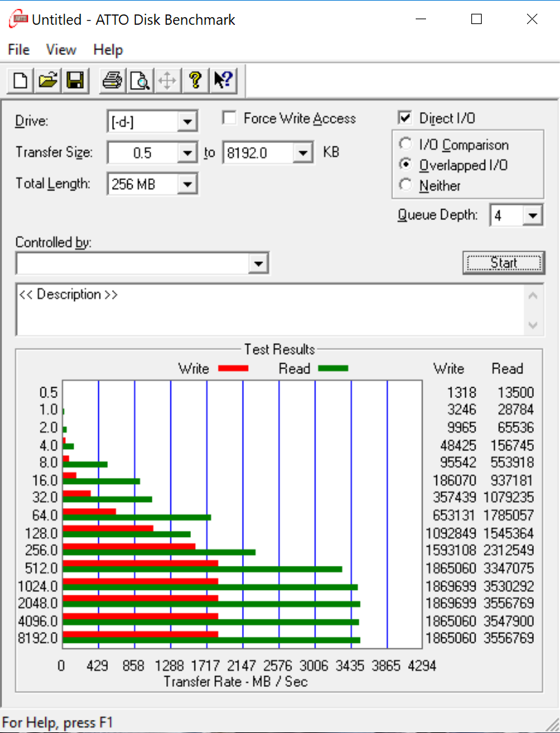The image size is (560, 733).
Task: Click the read value 13500
Action: (x=515, y=392)
